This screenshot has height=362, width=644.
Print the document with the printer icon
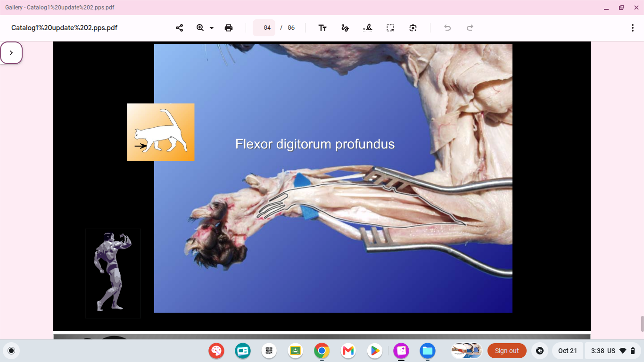pyautogui.click(x=229, y=28)
